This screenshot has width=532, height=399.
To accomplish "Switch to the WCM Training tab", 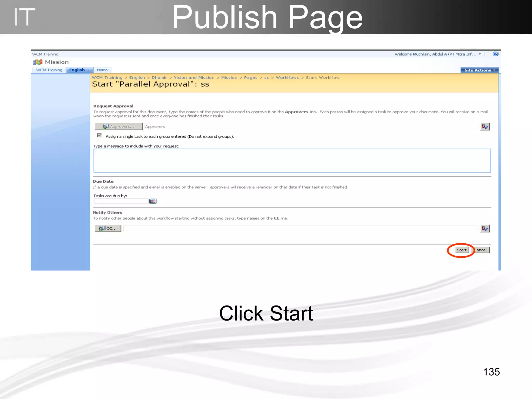I will (49, 70).
